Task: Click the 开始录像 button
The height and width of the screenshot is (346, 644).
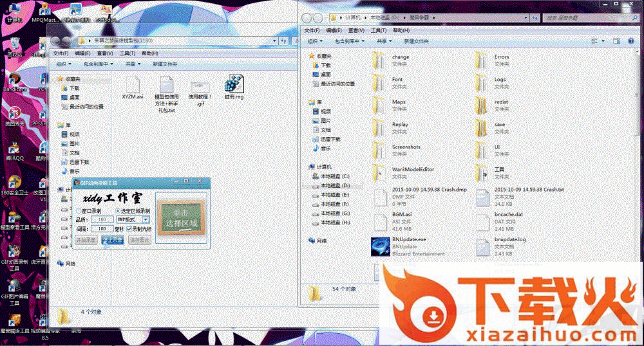Action: pos(86,240)
